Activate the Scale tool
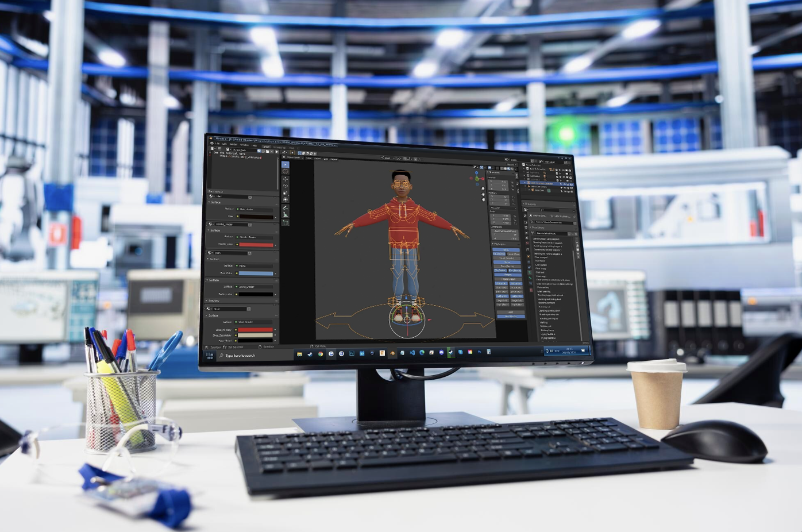Screen dimensions: 802x532 [285, 193]
